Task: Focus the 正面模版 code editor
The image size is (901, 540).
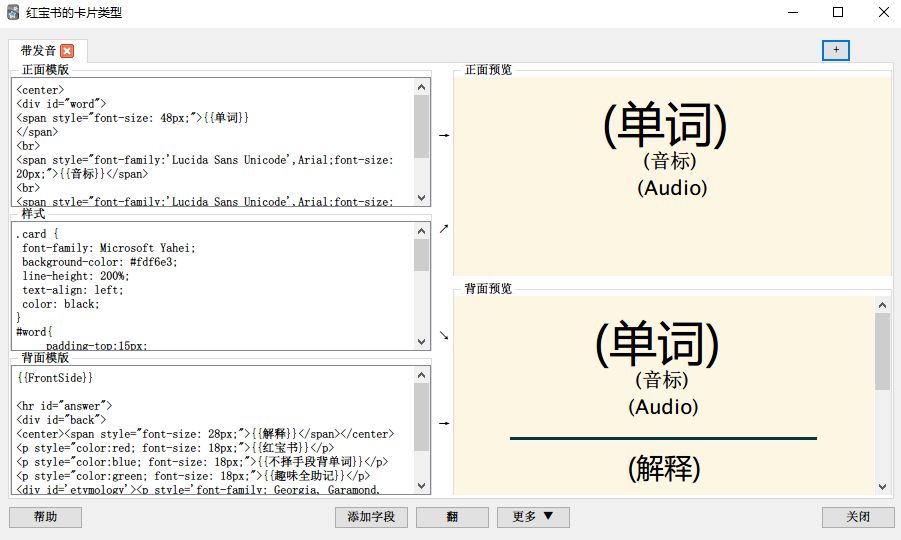Action: click(x=213, y=142)
